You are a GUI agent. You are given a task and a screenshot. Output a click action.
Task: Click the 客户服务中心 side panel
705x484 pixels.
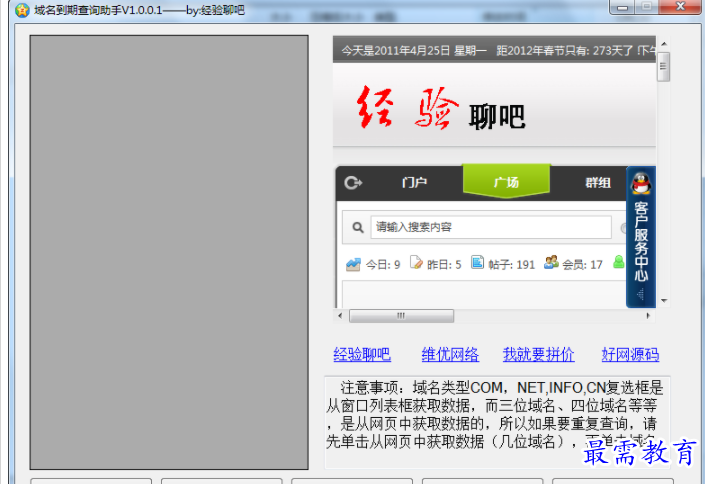point(641,237)
